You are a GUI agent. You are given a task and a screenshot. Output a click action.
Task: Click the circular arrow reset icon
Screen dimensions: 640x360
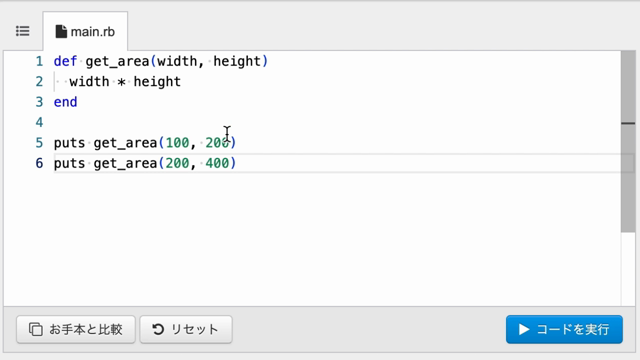pos(158,329)
